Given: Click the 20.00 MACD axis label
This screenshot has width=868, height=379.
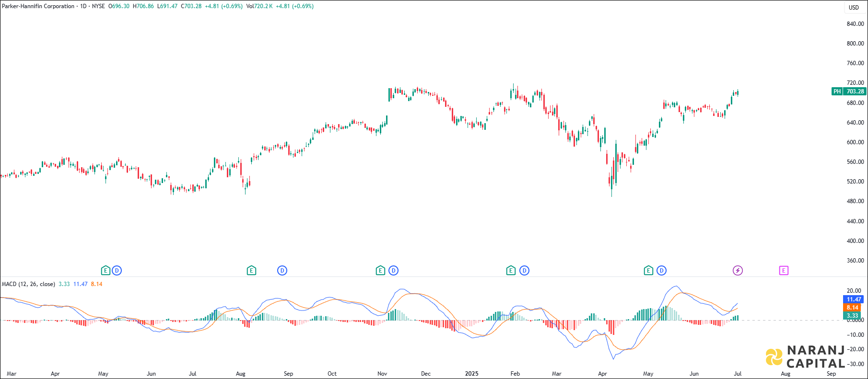Looking at the screenshot, I should pos(854,291).
